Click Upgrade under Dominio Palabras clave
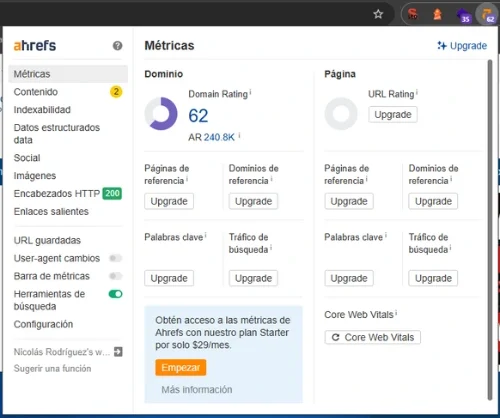 tap(169, 278)
